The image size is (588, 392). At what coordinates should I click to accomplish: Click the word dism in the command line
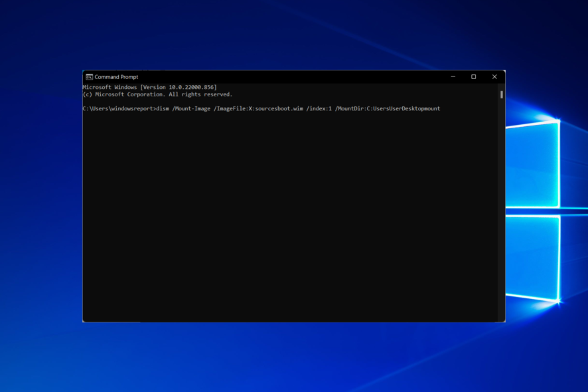(x=162, y=108)
